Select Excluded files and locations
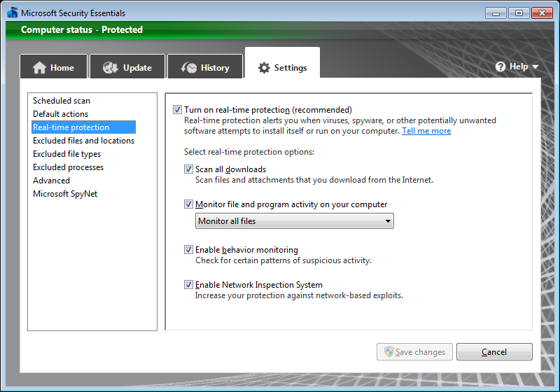The image size is (560, 392). pyautogui.click(x=83, y=141)
